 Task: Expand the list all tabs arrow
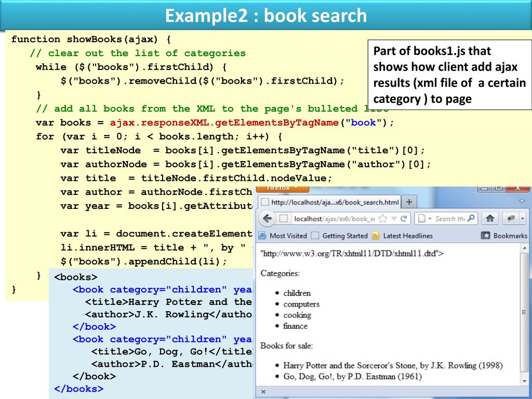pyautogui.click(x=522, y=201)
